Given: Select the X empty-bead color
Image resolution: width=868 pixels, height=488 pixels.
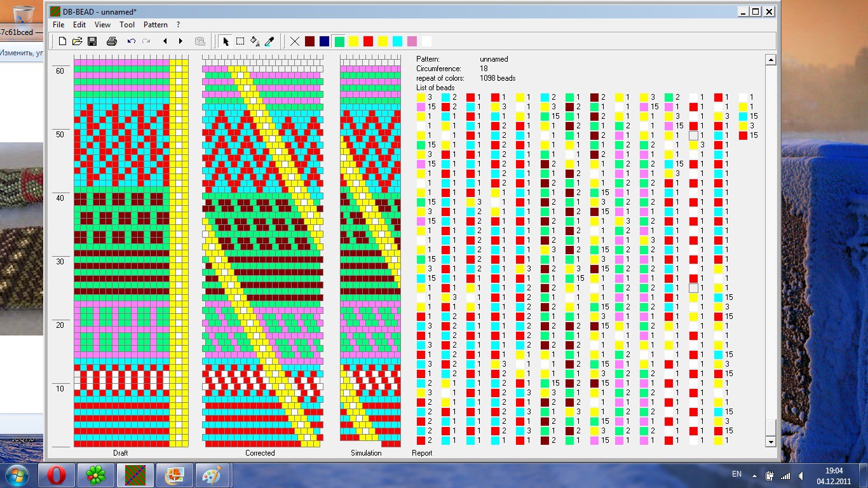Looking at the screenshot, I should (295, 41).
